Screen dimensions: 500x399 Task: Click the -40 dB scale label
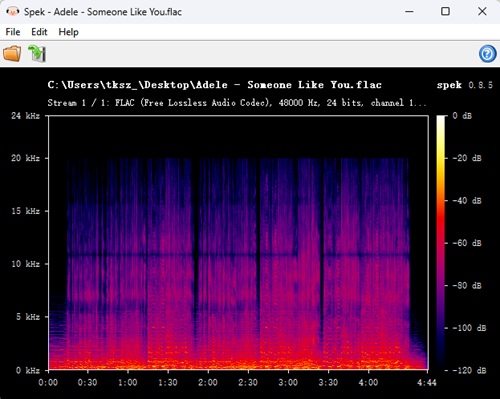[x=467, y=201]
